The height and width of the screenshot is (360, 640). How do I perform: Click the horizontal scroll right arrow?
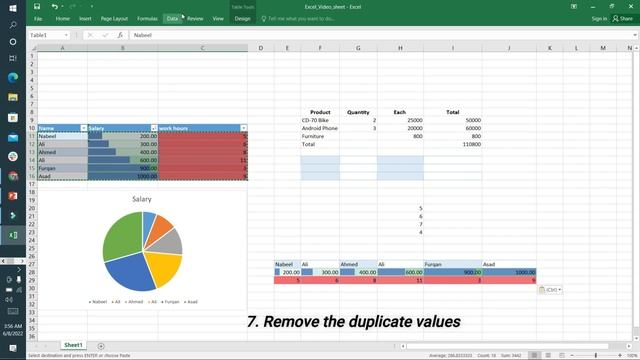pos(629,346)
